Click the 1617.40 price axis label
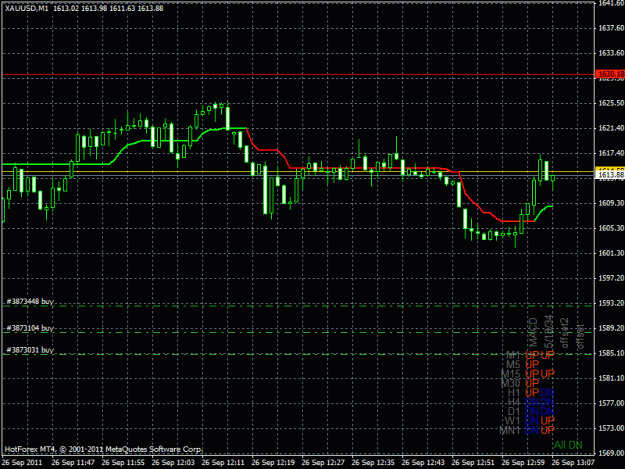 point(611,153)
